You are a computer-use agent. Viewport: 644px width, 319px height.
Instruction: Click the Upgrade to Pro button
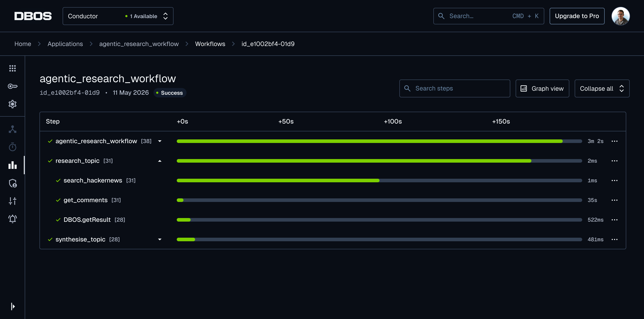tap(577, 16)
